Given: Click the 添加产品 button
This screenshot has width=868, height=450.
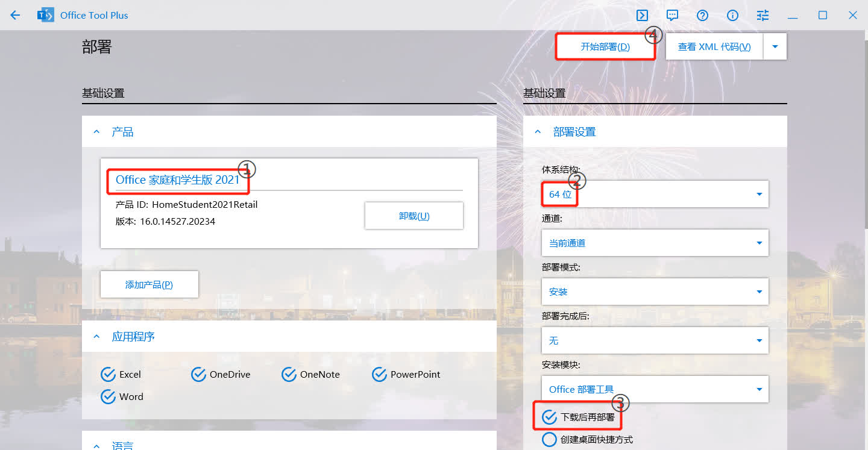Looking at the screenshot, I should (x=149, y=284).
